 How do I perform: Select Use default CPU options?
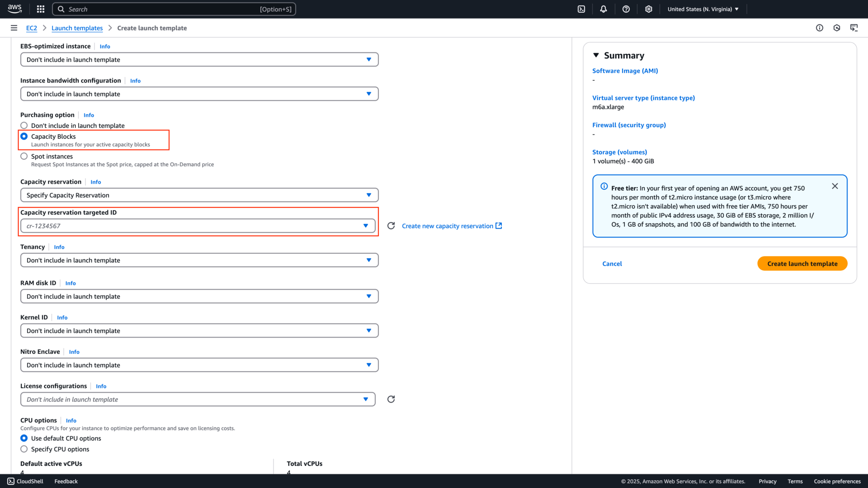[24, 438]
